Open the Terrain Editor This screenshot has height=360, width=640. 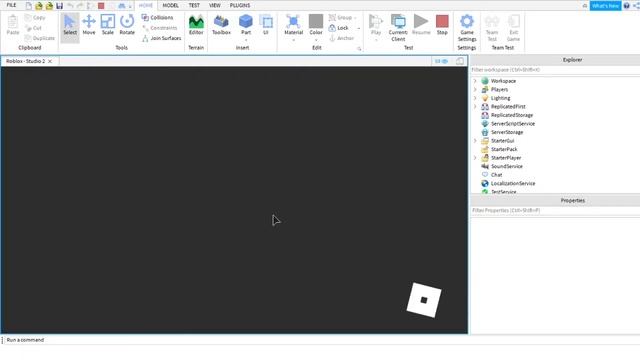pos(196,25)
